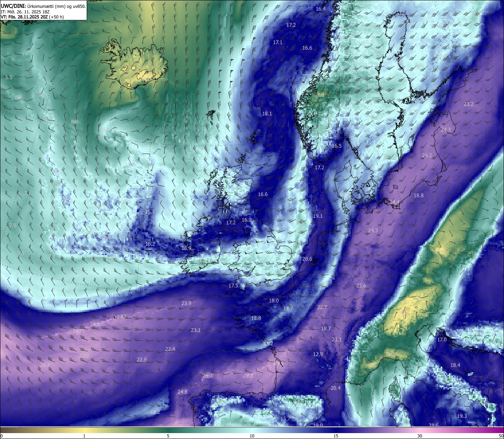The image size is (504, 439).
Task: Click the 0 tick label on colour scale
Action: (x=1, y=436)
